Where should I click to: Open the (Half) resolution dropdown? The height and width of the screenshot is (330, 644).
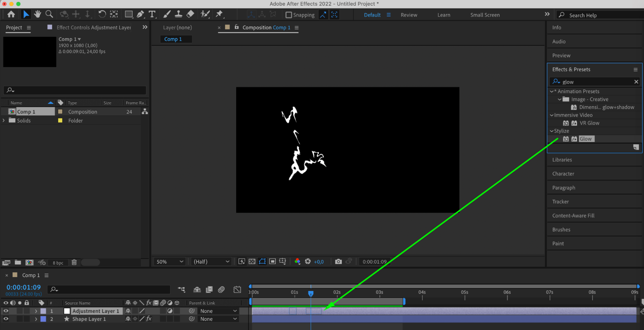point(211,262)
